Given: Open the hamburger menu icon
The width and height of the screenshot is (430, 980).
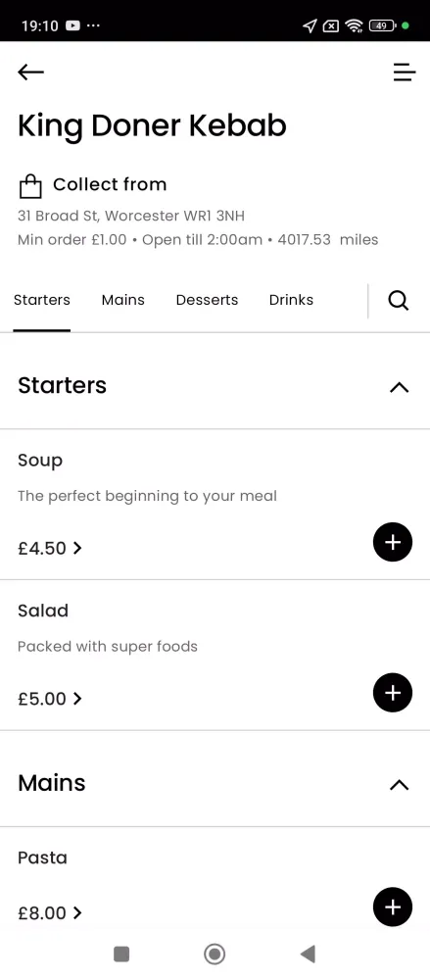Looking at the screenshot, I should click(404, 73).
